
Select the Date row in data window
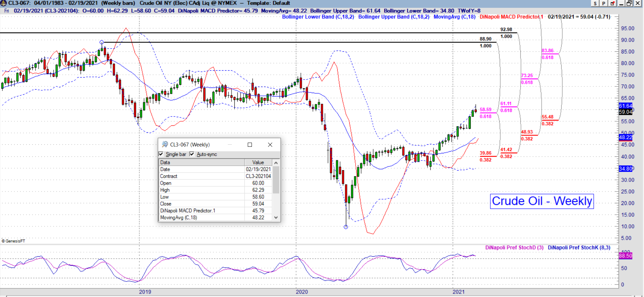click(x=215, y=169)
